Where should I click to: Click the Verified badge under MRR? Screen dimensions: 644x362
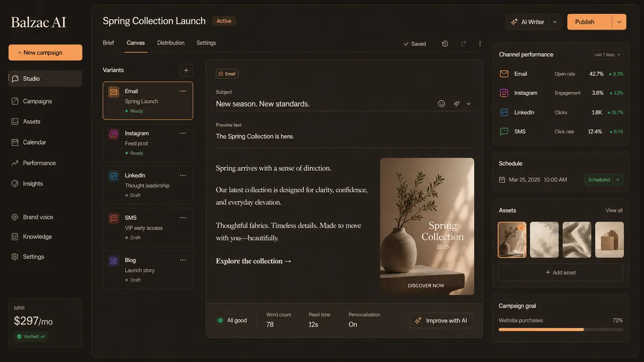coord(31,336)
